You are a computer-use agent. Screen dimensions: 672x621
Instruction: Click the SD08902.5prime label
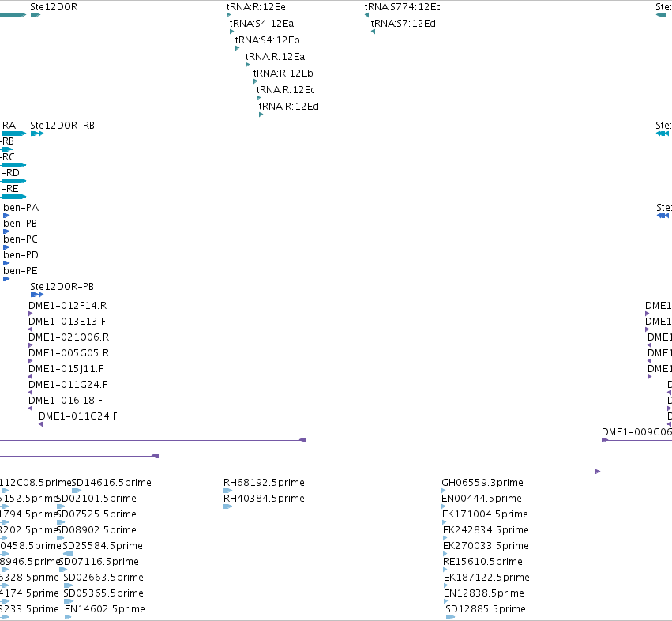pos(96,530)
